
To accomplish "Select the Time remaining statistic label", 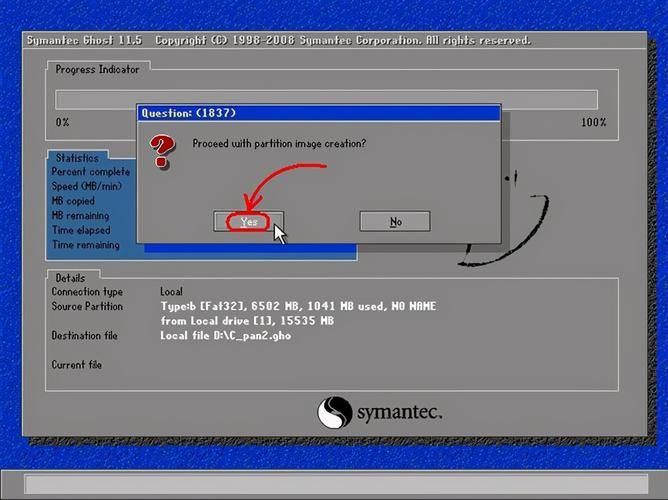I will [85, 245].
